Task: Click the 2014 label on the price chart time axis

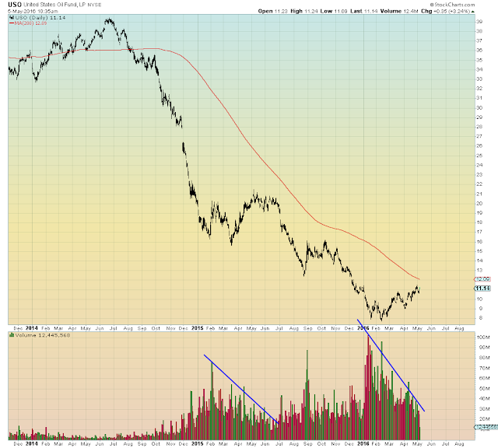Action: pyautogui.click(x=32, y=328)
